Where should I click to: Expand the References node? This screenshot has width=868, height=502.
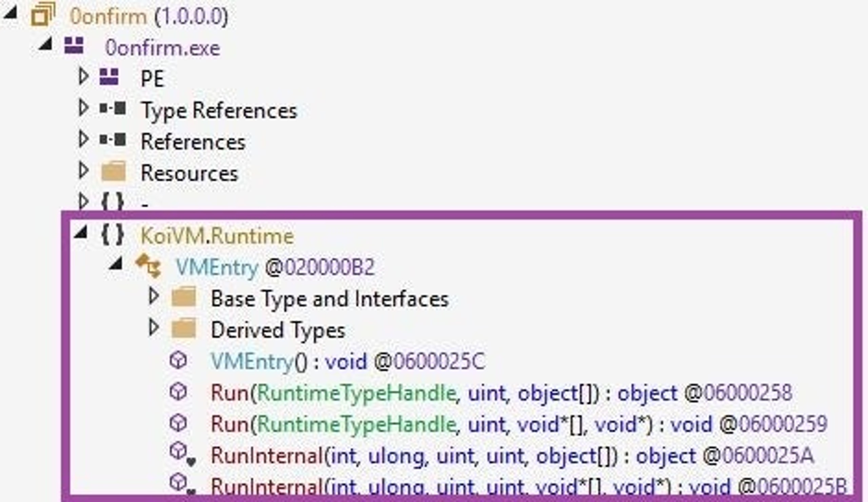pyautogui.click(x=83, y=139)
